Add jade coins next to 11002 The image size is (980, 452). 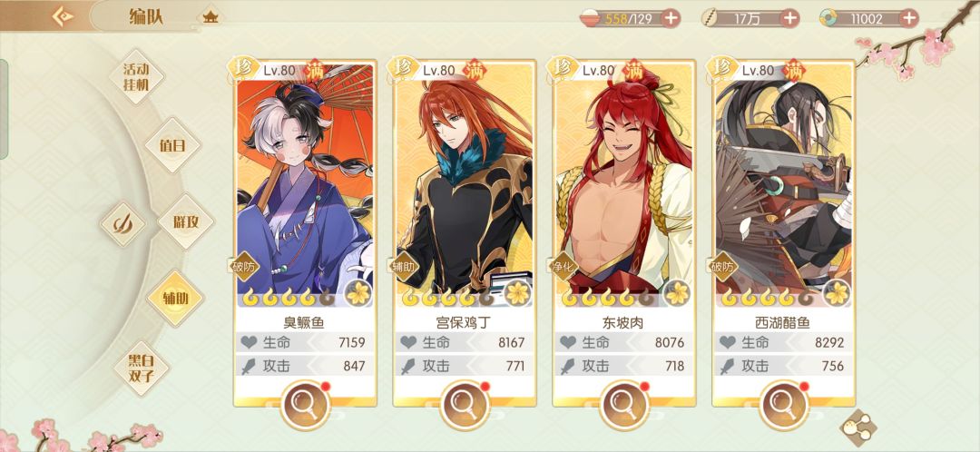908,18
